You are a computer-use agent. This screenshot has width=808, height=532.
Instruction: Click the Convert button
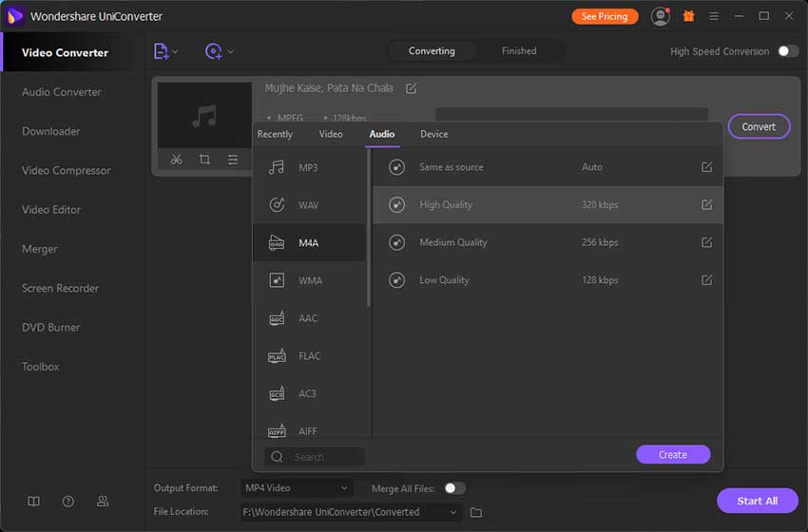click(x=759, y=126)
